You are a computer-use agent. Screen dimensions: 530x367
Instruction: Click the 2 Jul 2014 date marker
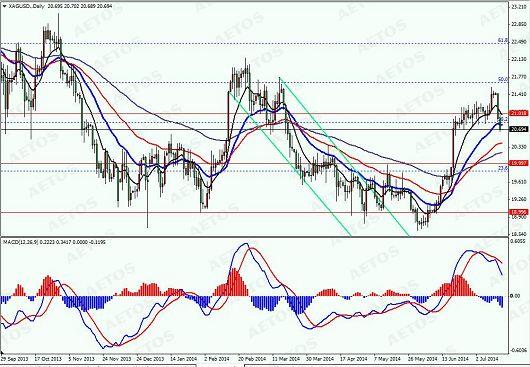coord(487,358)
